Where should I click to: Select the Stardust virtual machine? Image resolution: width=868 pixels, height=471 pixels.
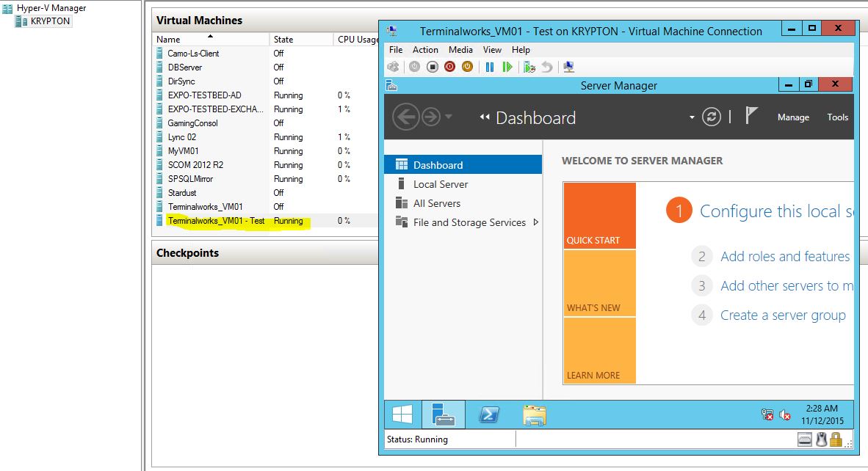181,193
